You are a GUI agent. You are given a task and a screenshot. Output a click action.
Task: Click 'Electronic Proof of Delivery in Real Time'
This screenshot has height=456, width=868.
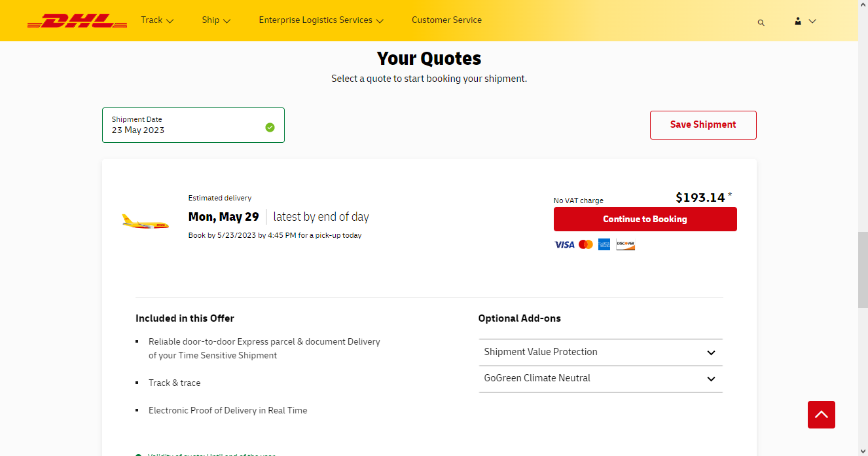coord(228,410)
